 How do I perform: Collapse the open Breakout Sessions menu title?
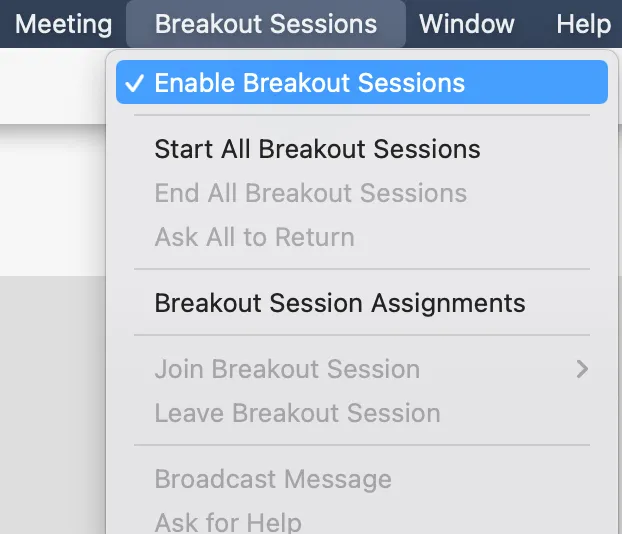click(x=266, y=24)
